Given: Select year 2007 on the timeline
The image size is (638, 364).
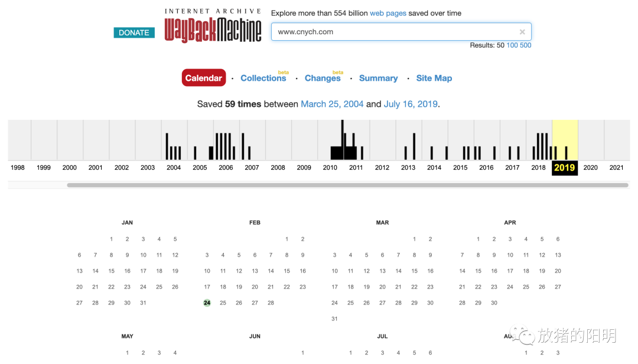Looking at the screenshot, I should (x=252, y=168).
